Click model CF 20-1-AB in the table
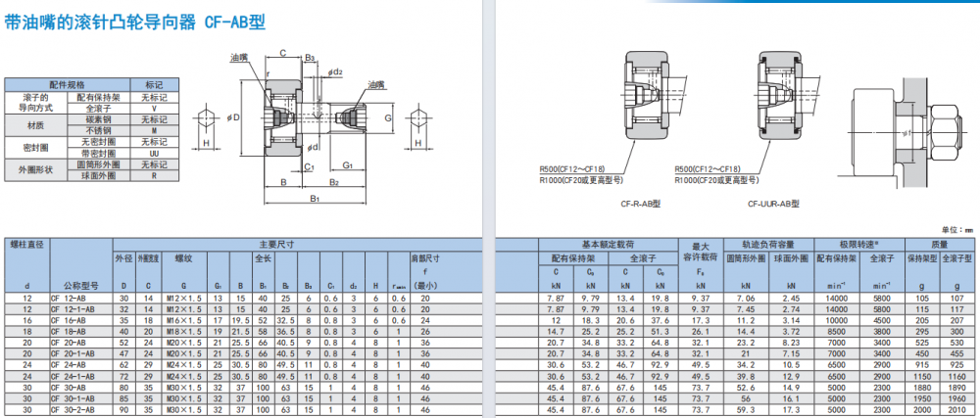 pos(73,353)
